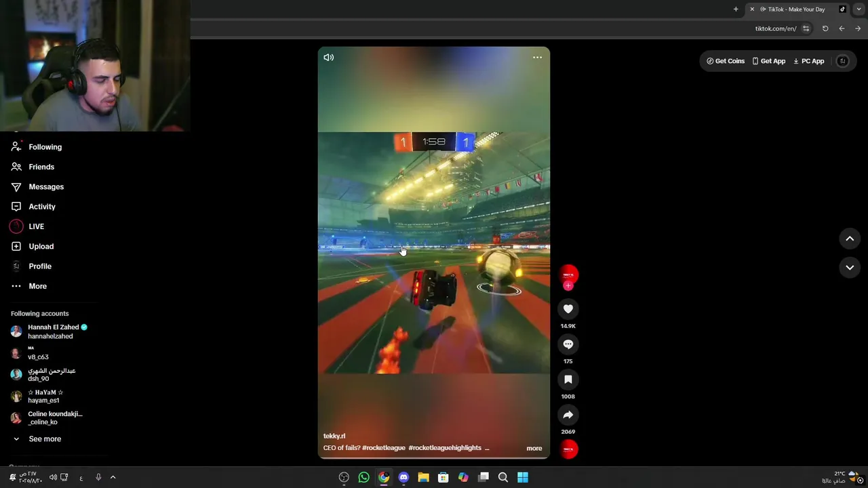Open the Following feed
This screenshot has height=488, width=868.
(x=37, y=147)
